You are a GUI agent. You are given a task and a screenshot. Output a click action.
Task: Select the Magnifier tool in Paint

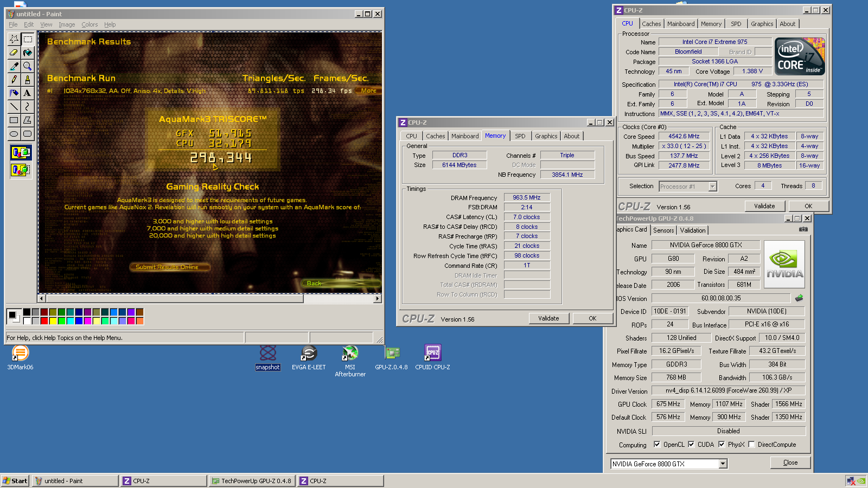point(28,66)
